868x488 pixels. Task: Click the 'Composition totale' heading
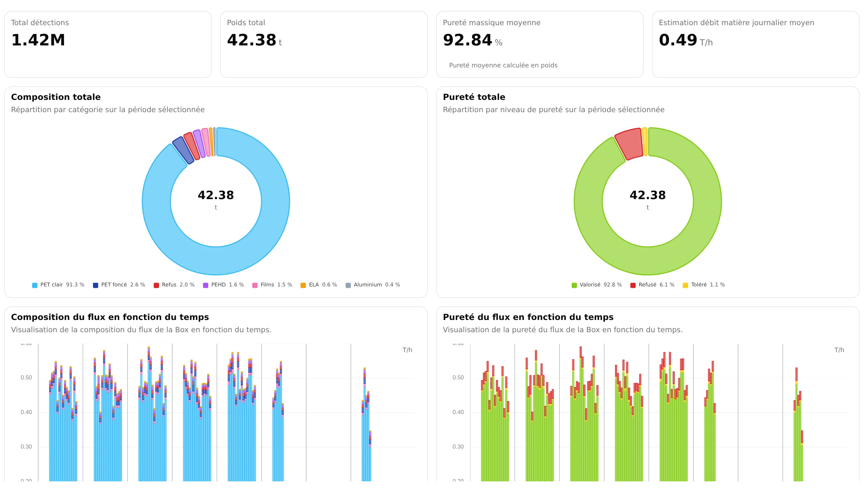click(56, 97)
